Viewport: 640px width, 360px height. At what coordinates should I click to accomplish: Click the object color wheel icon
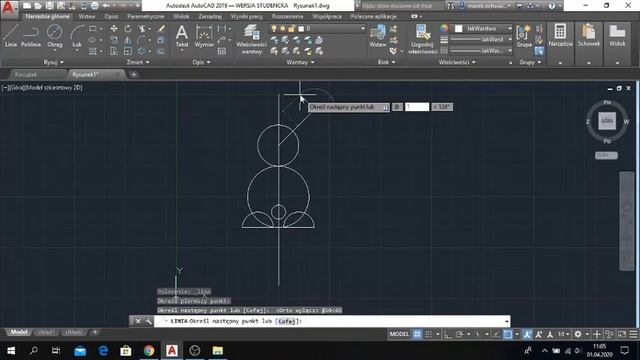[444, 28]
